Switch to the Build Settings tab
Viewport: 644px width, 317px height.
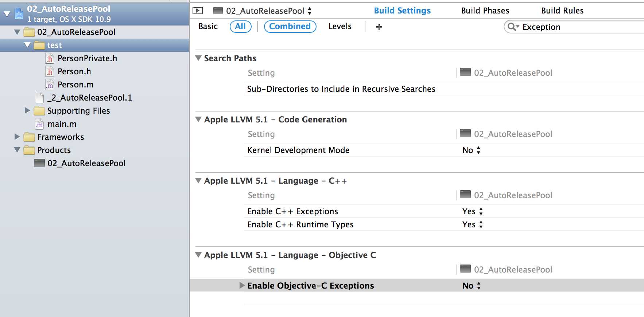point(402,11)
